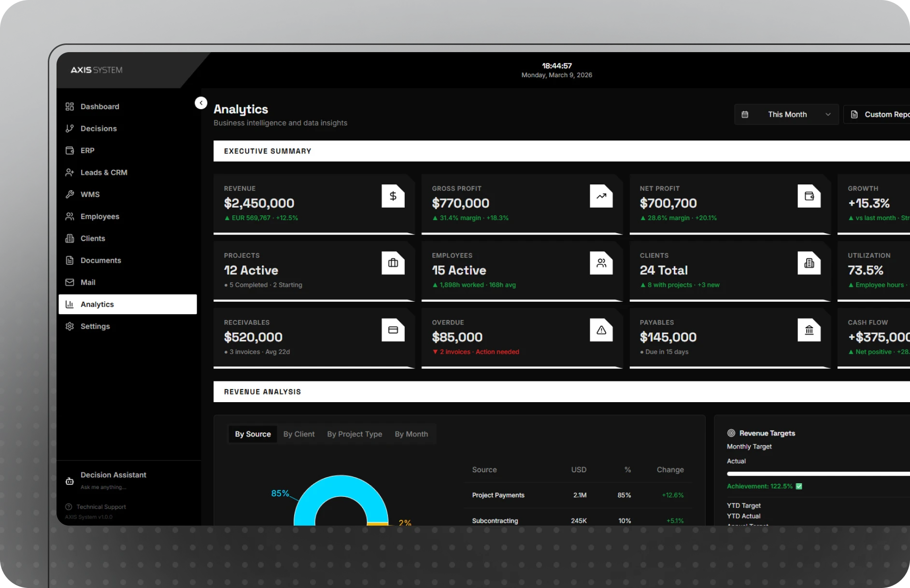Open Leads & CRM from the sidebar
This screenshot has width=910, height=588.
click(103, 172)
